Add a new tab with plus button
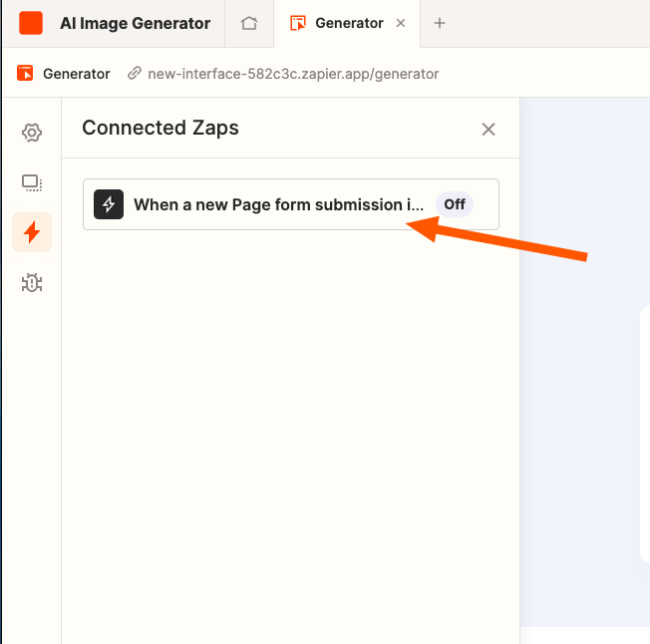 pyautogui.click(x=440, y=23)
